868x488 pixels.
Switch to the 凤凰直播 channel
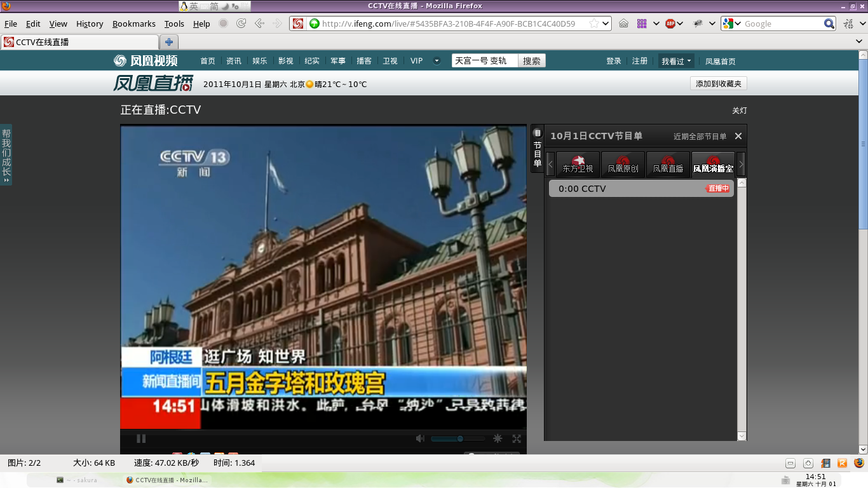click(x=668, y=164)
